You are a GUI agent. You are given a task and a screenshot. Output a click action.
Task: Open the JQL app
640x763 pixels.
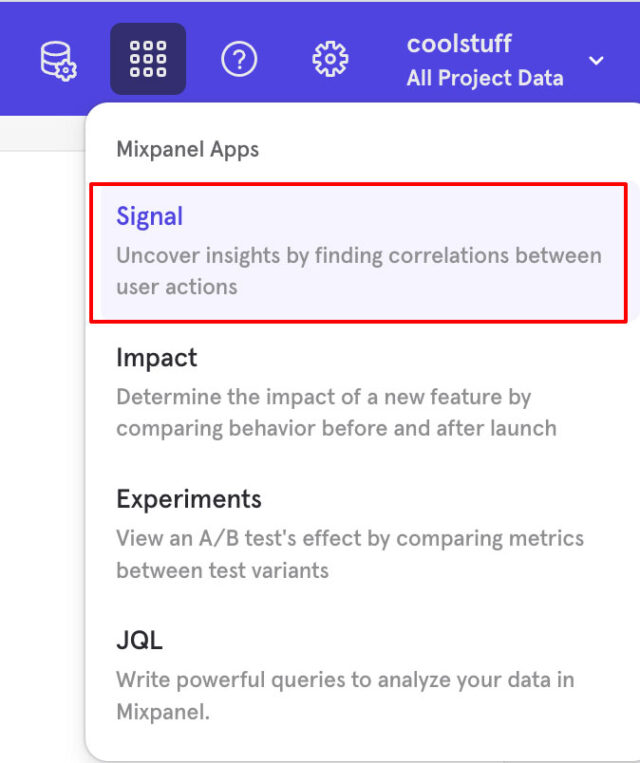click(x=140, y=640)
